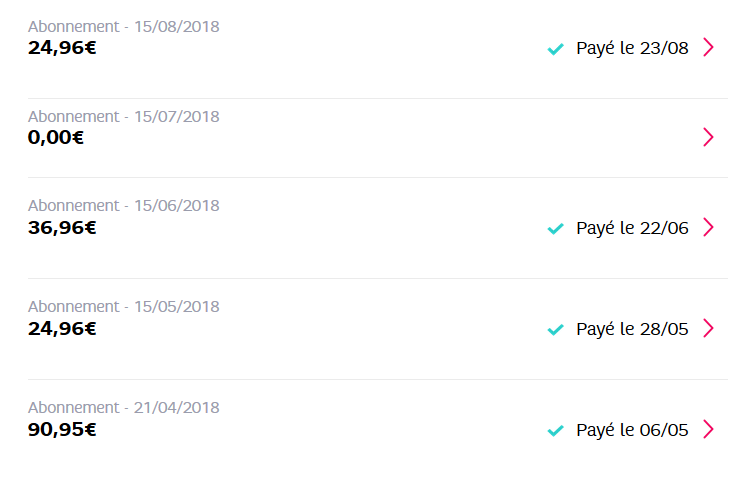Click chevron next to Payé le 06/05

(x=708, y=429)
